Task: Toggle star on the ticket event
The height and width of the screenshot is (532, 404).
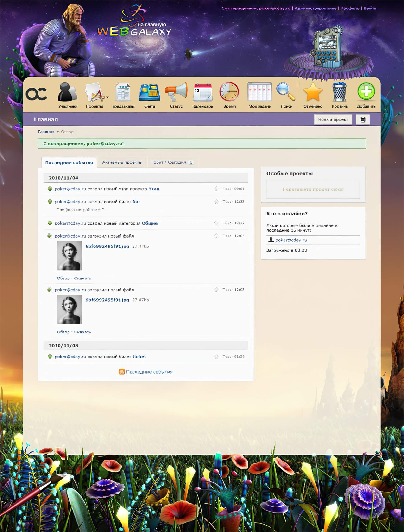Action: coord(216,357)
